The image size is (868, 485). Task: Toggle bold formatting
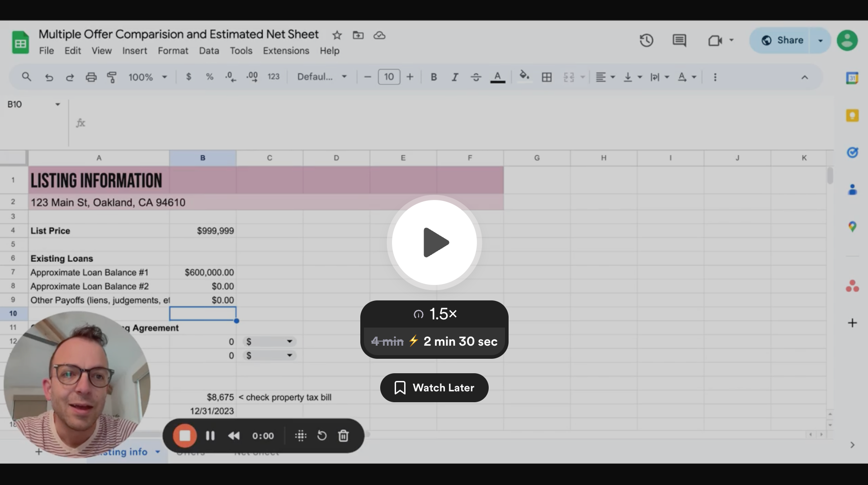click(434, 77)
